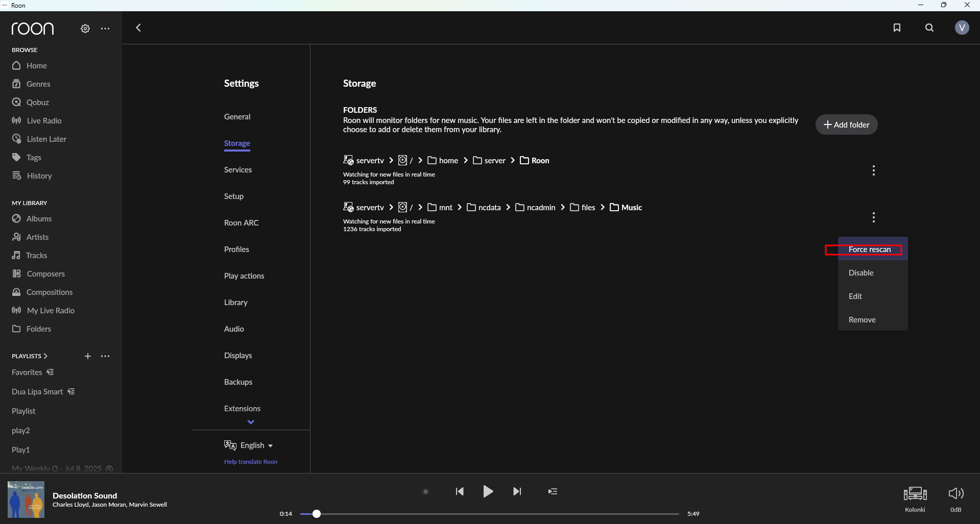Open the settings gear icon
This screenshot has height=524, width=980.
pos(85,29)
